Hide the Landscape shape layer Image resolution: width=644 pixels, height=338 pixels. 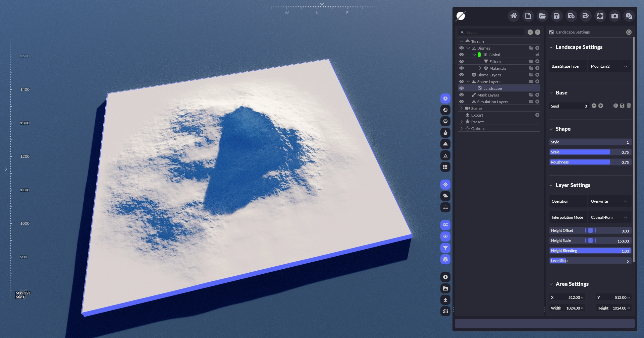coord(462,88)
